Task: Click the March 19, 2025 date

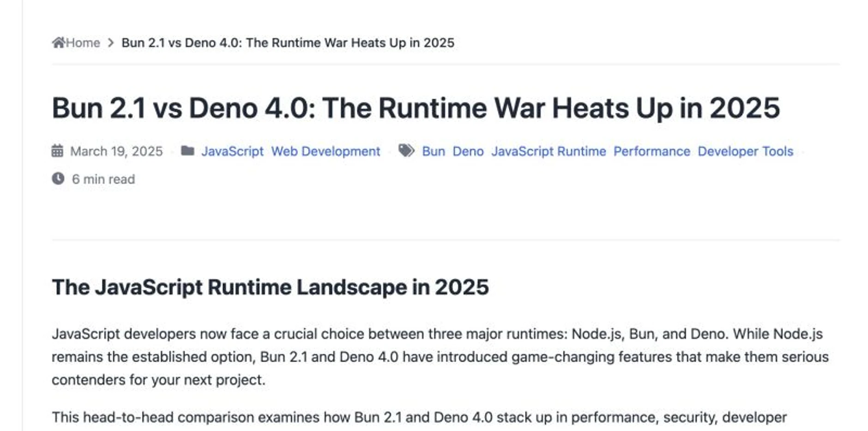Action: click(116, 151)
